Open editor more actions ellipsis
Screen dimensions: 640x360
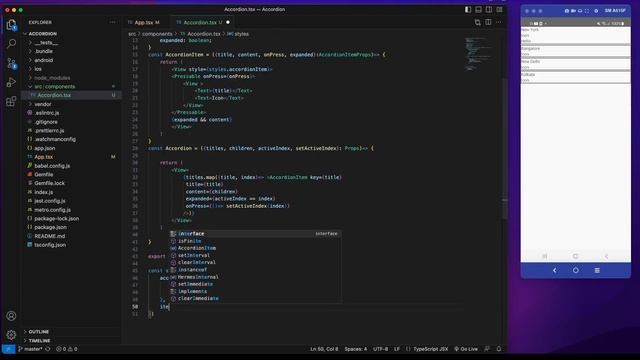499,22
